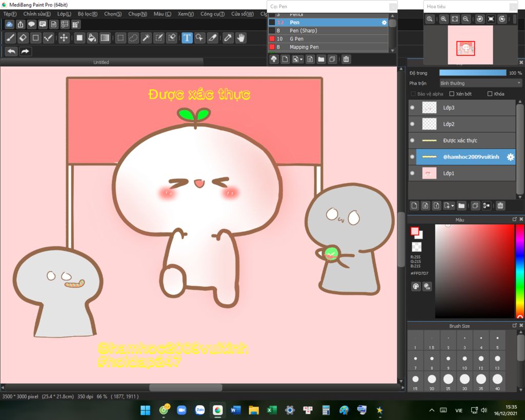This screenshot has width=525, height=420.
Task: Zoom in on the Navigator panel
Action: [x=443, y=19]
